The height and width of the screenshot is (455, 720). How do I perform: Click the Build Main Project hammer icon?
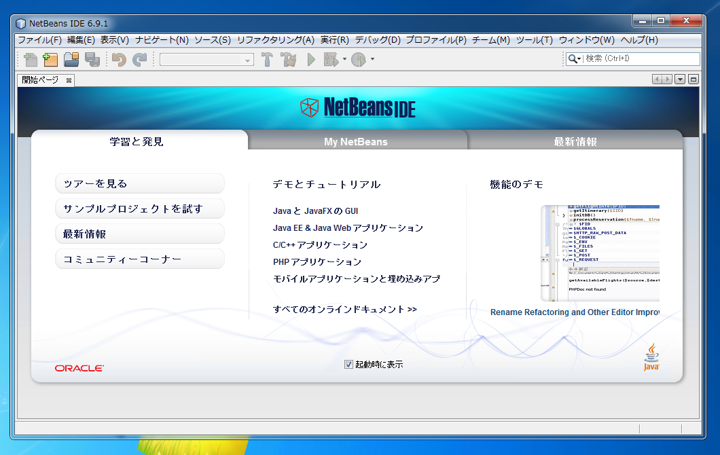pos(267,60)
